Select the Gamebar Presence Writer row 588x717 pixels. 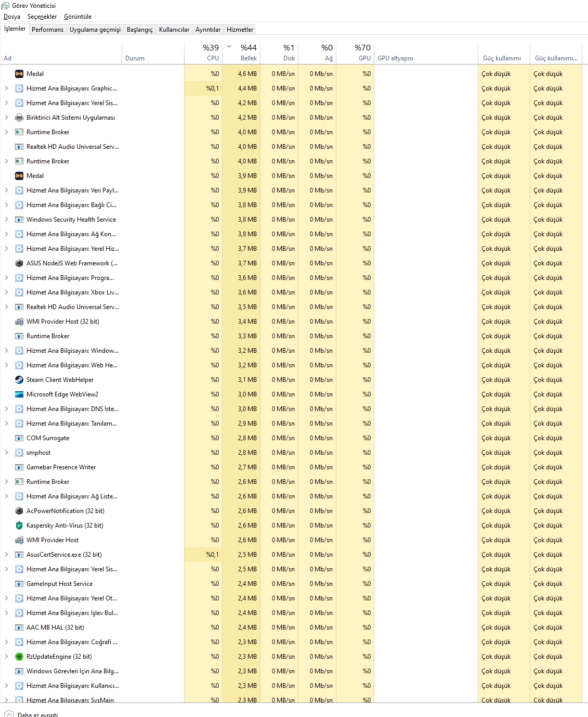click(291, 467)
